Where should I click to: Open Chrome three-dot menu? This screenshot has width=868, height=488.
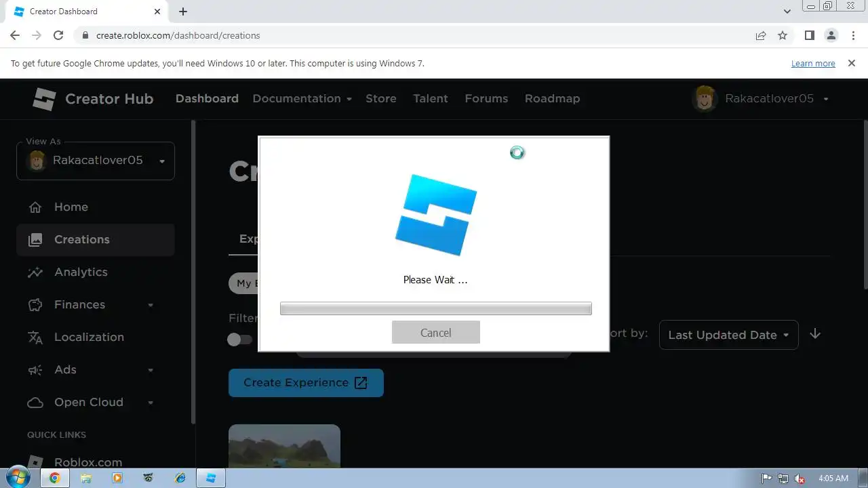(852, 35)
